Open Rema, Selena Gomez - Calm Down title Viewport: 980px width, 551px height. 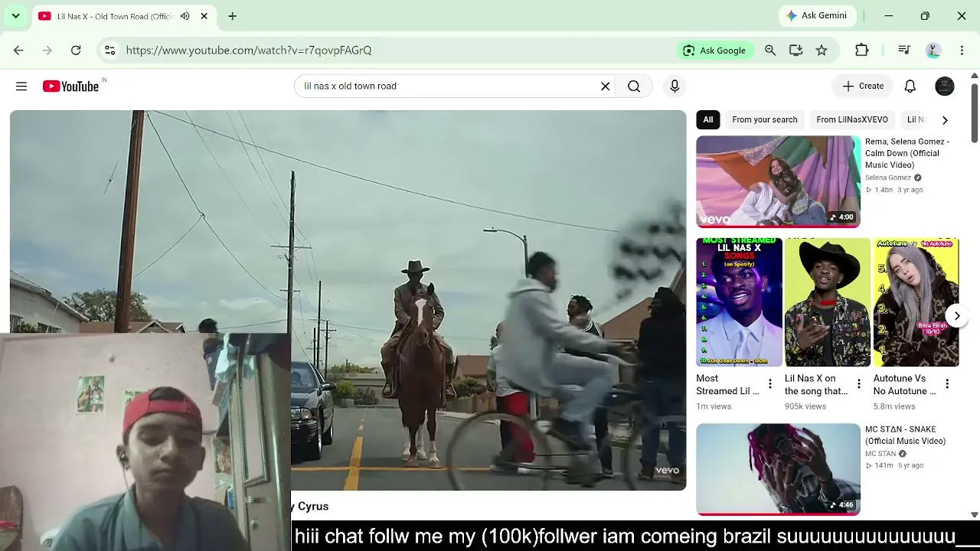[907, 153]
